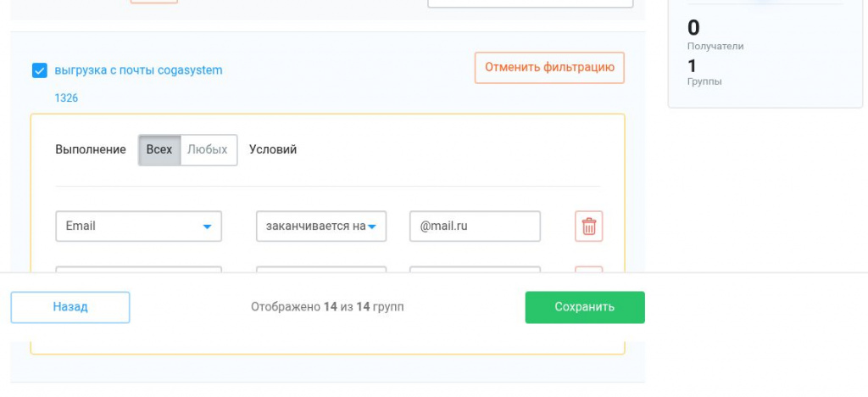868x397 pixels.
Task: Expand the заканчивается на operator dropdown
Action: (321, 226)
